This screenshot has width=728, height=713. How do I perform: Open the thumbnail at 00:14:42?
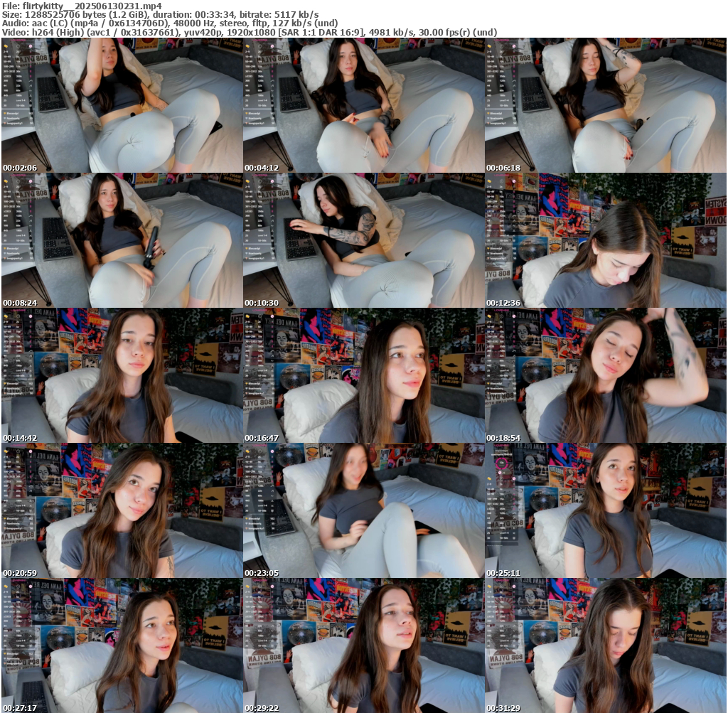click(x=122, y=375)
